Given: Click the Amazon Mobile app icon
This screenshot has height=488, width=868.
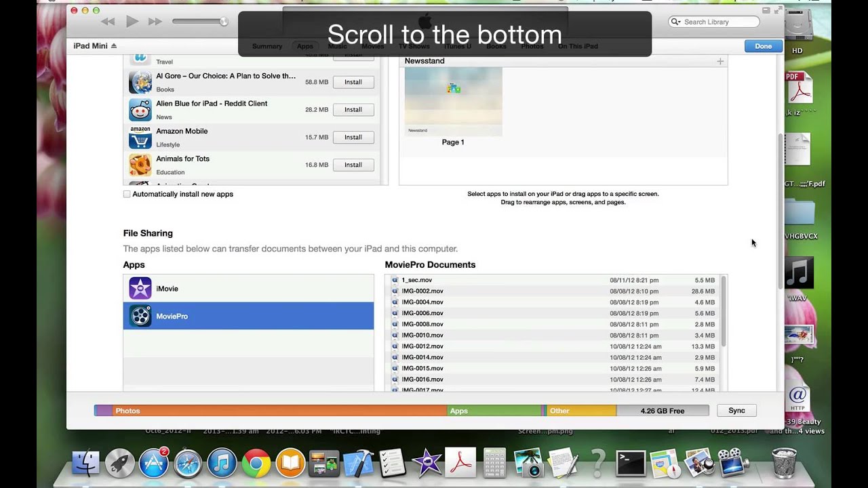Looking at the screenshot, I should point(140,137).
